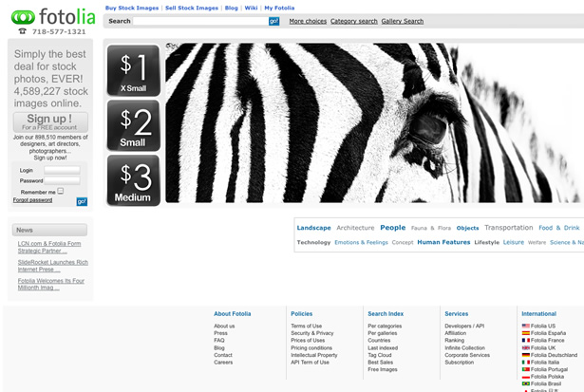Click the Gallery Search link
The image size is (584, 392).
tap(403, 21)
